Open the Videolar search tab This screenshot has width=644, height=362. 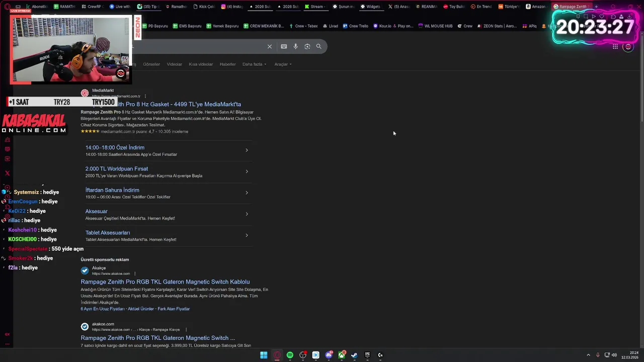pyautogui.click(x=175, y=64)
